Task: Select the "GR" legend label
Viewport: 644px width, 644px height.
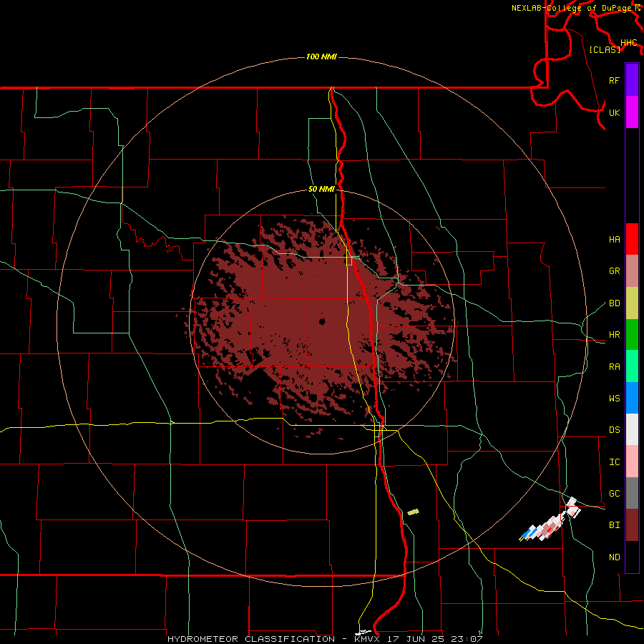Action: [x=614, y=271]
